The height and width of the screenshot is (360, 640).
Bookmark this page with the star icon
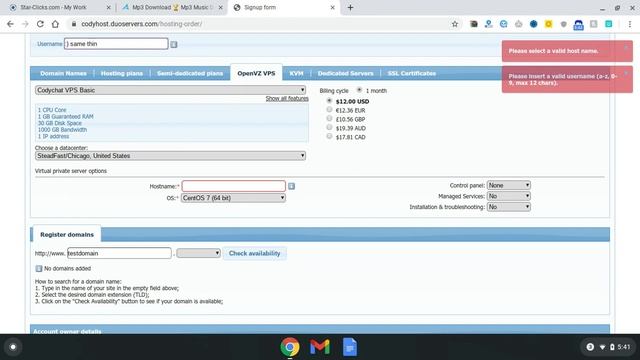(455, 24)
